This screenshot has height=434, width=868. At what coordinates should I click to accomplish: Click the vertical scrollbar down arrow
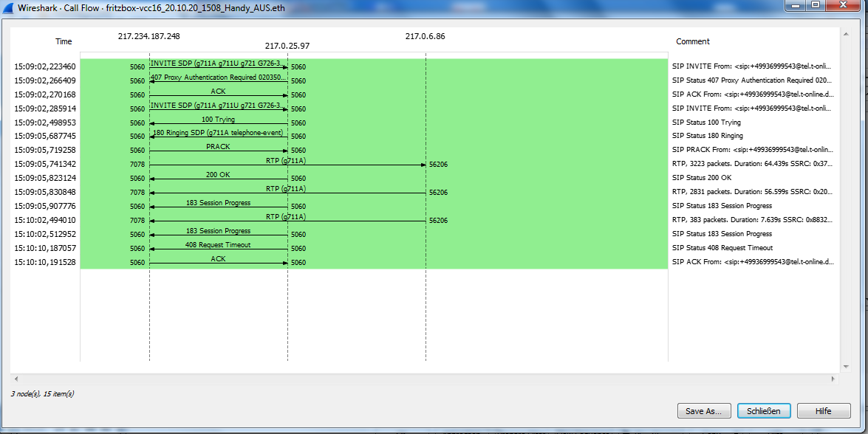pos(847,367)
